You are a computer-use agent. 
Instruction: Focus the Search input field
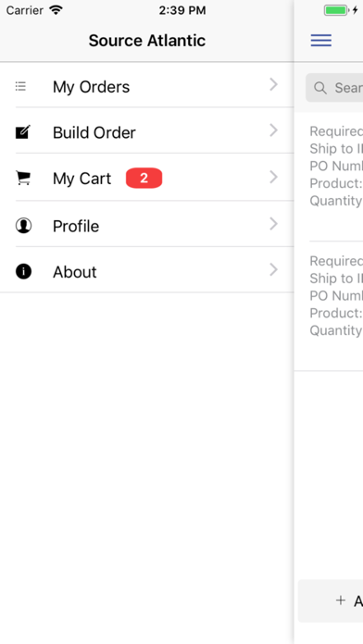pos(334,88)
